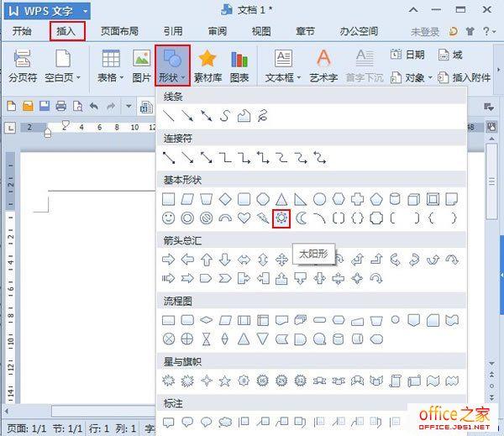Select the vertical scroll shape in 星与旗帜
This screenshot has width=504, height=436.
[x=395, y=381]
